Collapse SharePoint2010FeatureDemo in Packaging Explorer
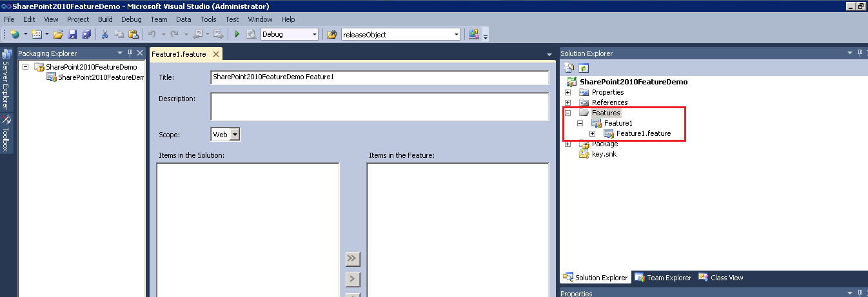Screen dimensions: 868x297 (x=25, y=66)
